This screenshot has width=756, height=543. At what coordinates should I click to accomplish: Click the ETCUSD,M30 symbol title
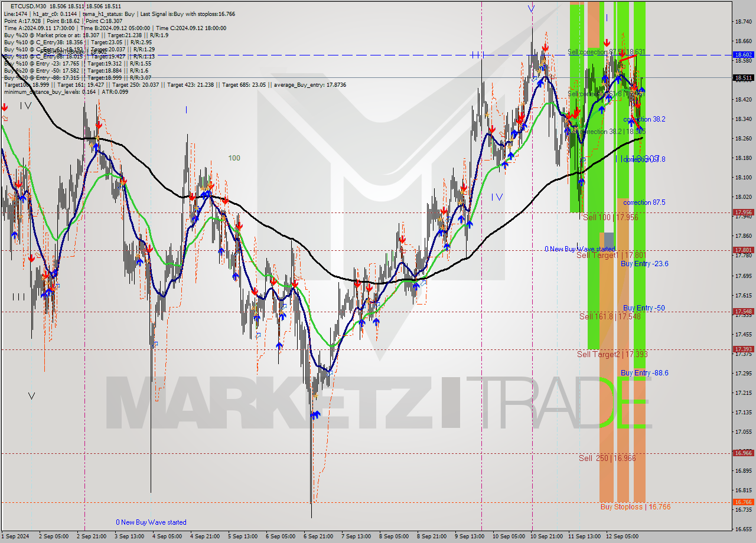click(x=29, y=6)
